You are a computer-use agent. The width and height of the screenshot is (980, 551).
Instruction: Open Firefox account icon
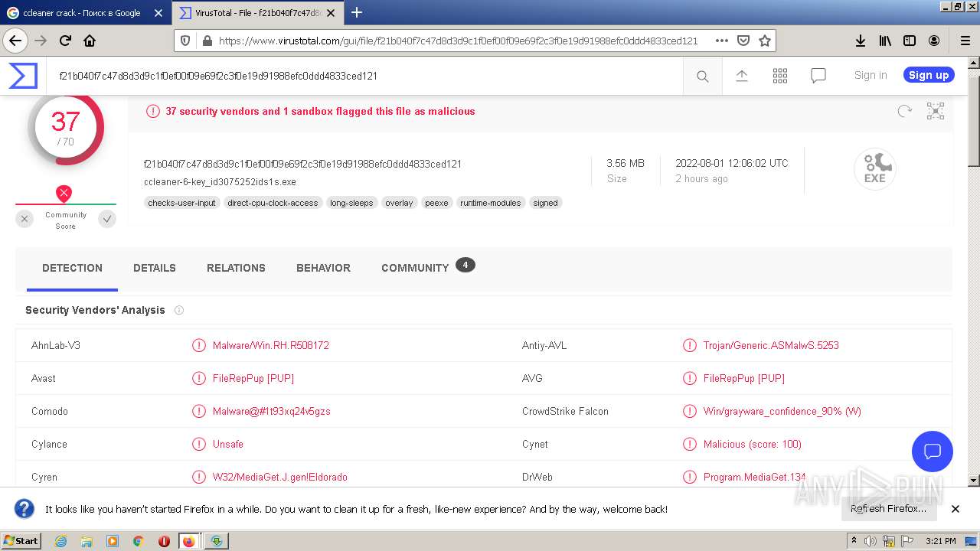934,41
